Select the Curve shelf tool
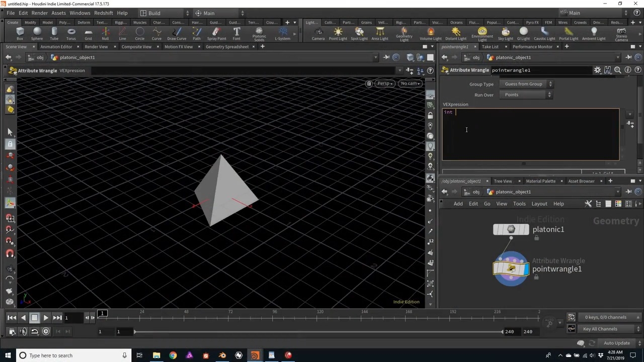 [x=156, y=34]
